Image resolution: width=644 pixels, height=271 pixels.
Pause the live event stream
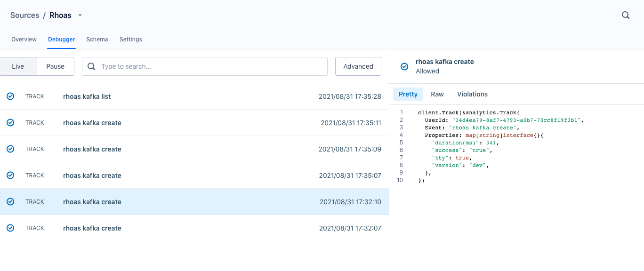point(56,66)
